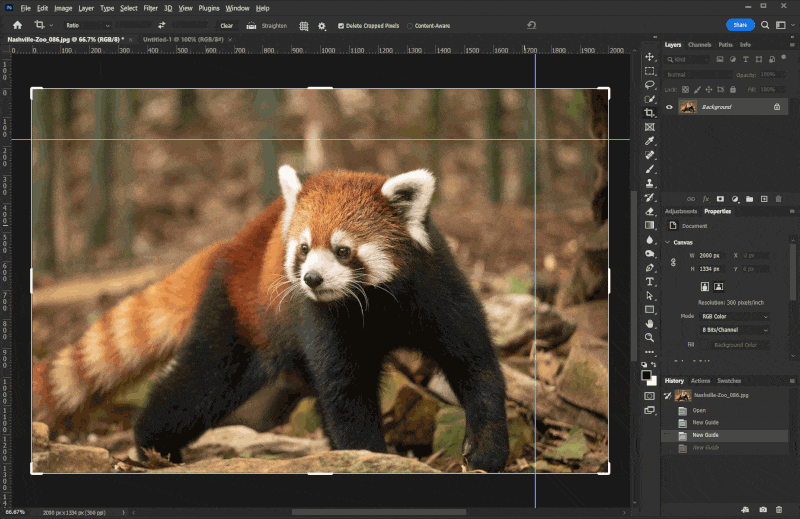Switch to the Untitled-1 document tab
Image resolution: width=800 pixels, height=519 pixels.
(183, 39)
